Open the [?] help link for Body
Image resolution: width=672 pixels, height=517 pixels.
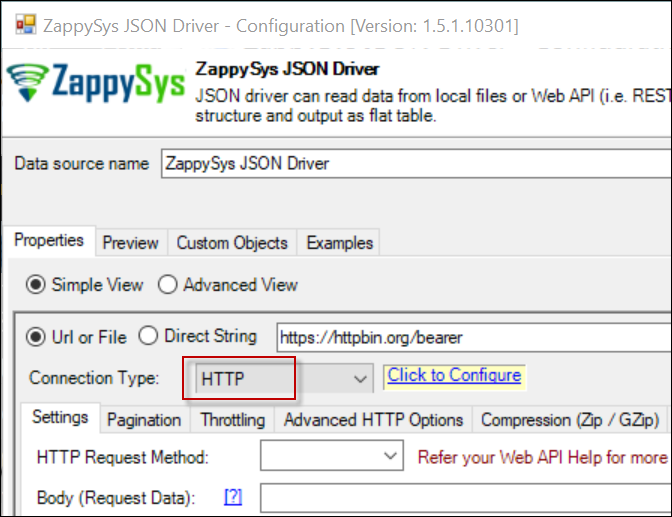click(233, 497)
